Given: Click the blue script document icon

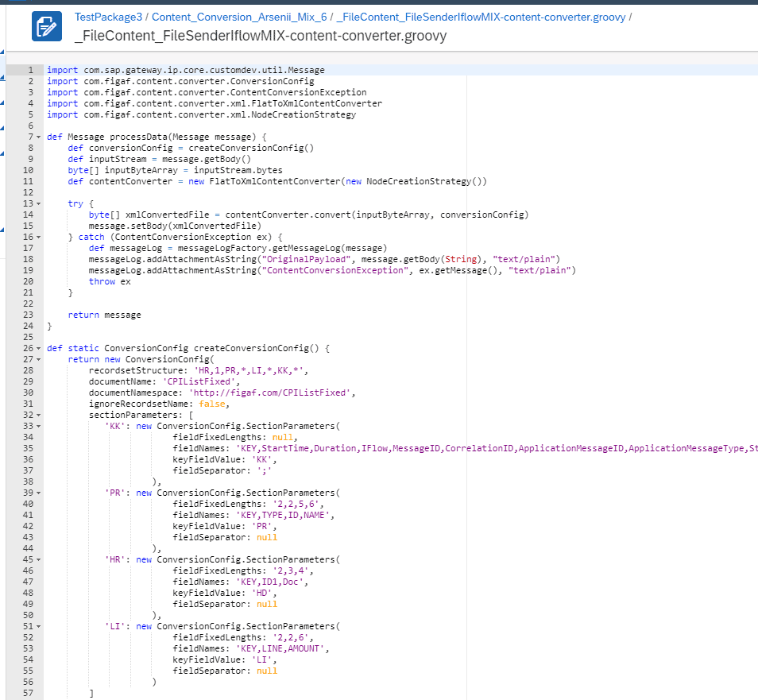Looking at the screenshot, I should coord(47,26).
